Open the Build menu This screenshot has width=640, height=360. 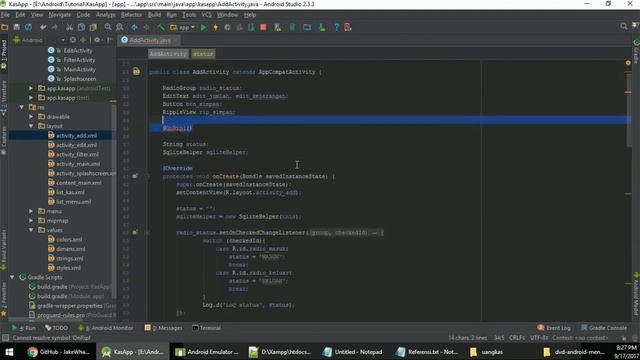(154, 15)
